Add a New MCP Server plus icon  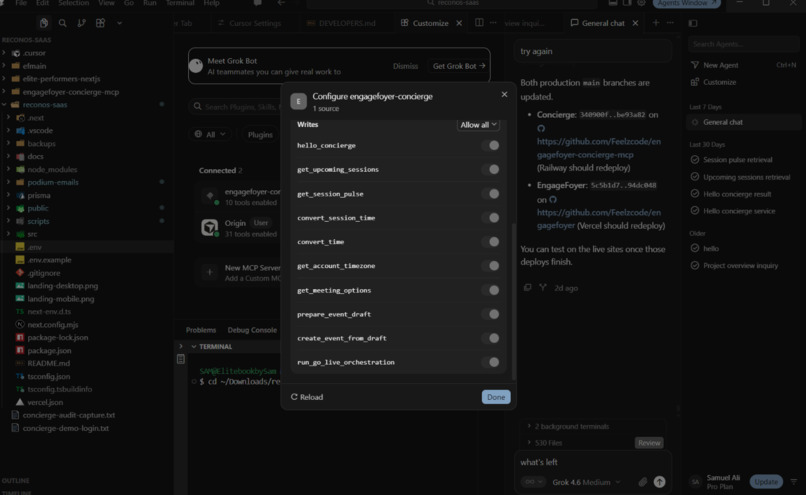pyautogui.click(x=210, y=272)
